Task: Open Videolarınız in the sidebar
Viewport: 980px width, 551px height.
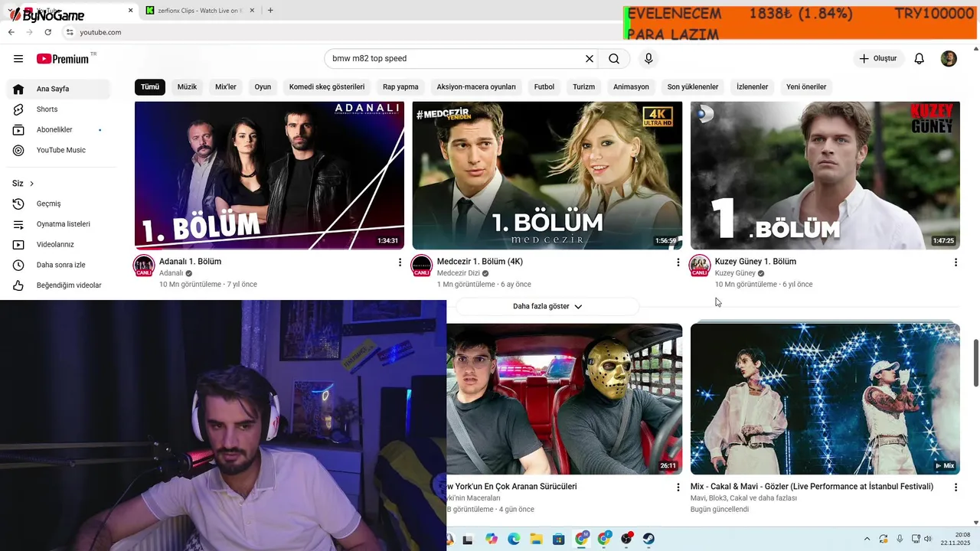Action: coord(58,245)
